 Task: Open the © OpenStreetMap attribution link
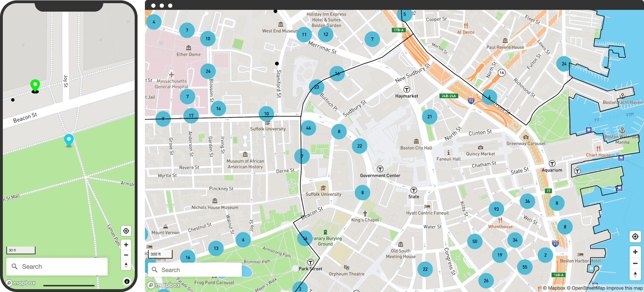[x=586, y=288]
